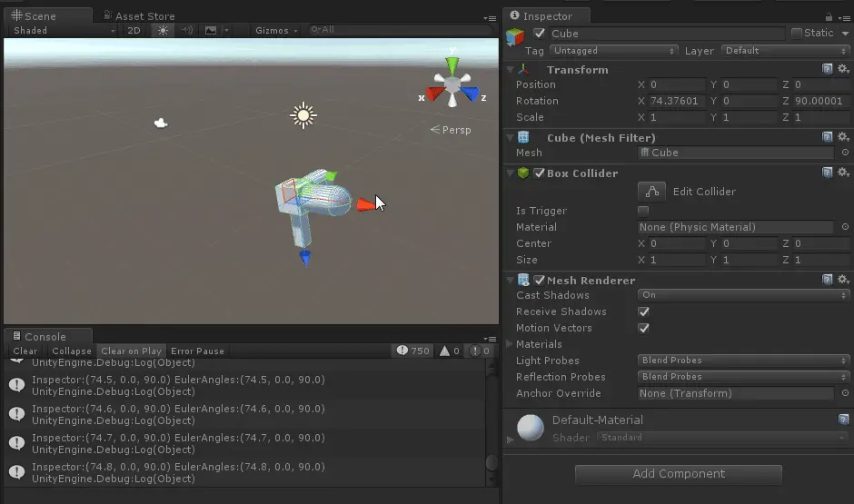Toggle scene lighting sun icon
This screenshot has width=854, height=504.
click(163, 31)
